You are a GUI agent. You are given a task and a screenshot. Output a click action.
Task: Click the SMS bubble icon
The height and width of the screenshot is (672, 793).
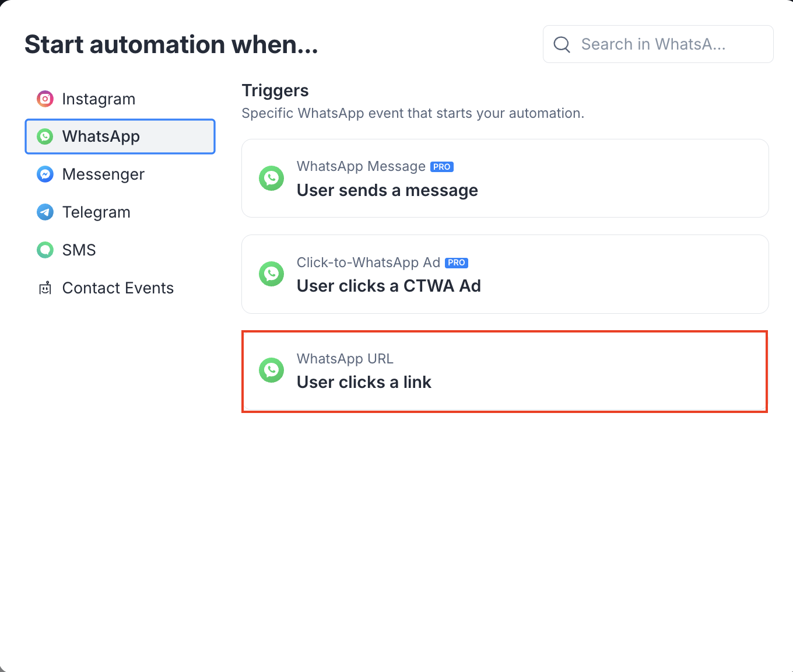coord(45,250)
